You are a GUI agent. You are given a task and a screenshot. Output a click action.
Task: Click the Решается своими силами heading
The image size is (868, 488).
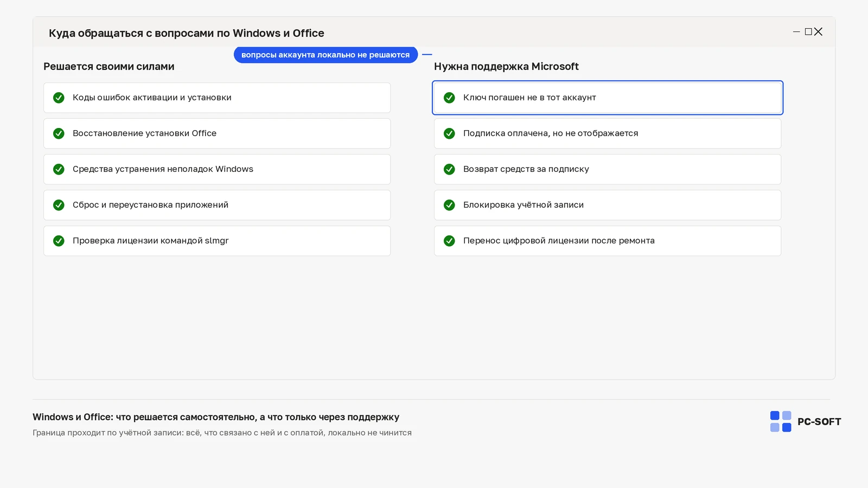click(109, 67)
